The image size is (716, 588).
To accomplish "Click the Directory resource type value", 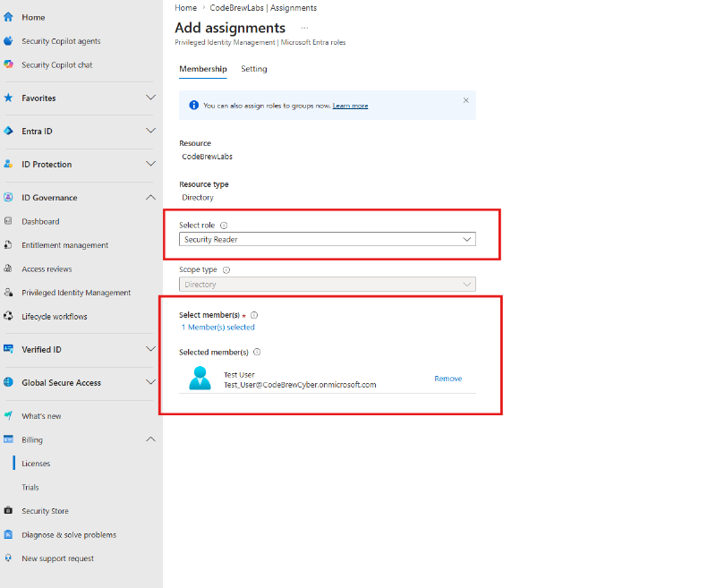I will point(198,197).
